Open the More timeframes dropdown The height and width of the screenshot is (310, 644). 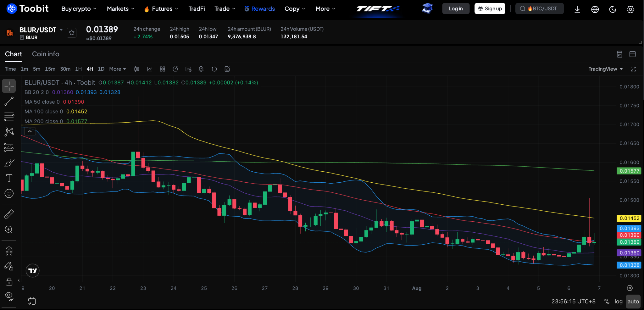(118, 69)
